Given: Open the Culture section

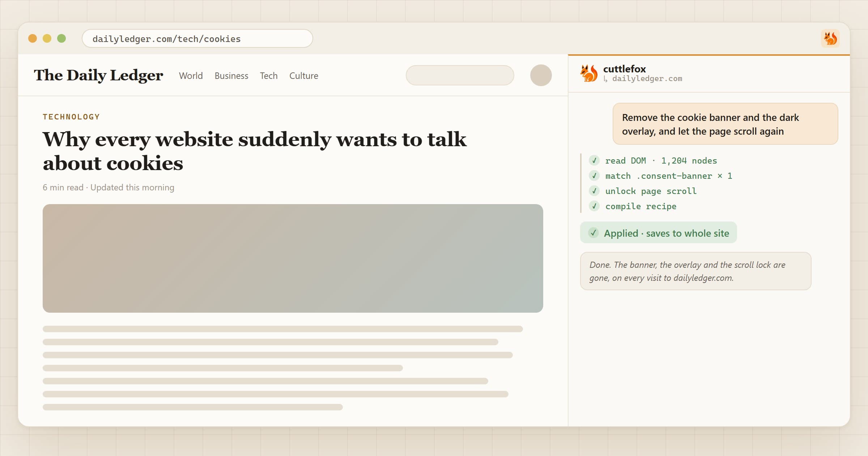Looking at the screenshot, I should click(304, 76).
